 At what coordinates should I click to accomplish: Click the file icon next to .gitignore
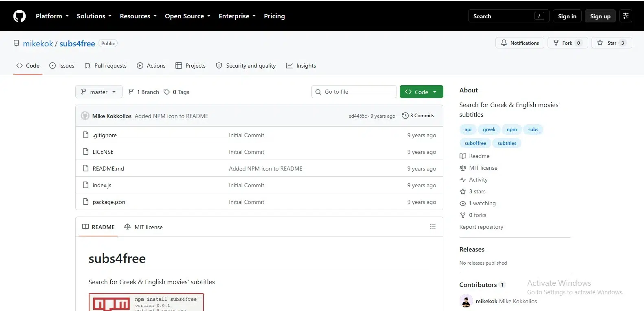(85, 135)
